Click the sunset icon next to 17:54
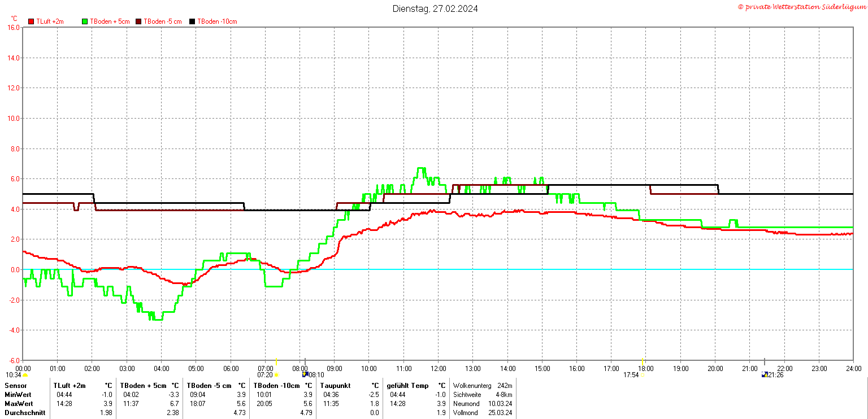This screenshot has height=419, width=868. coord(643,375)
